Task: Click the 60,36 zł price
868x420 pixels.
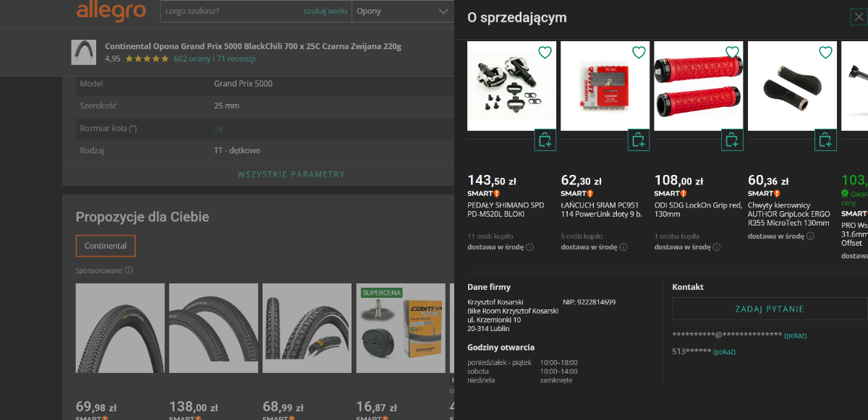Action: (x=768, y=181)
